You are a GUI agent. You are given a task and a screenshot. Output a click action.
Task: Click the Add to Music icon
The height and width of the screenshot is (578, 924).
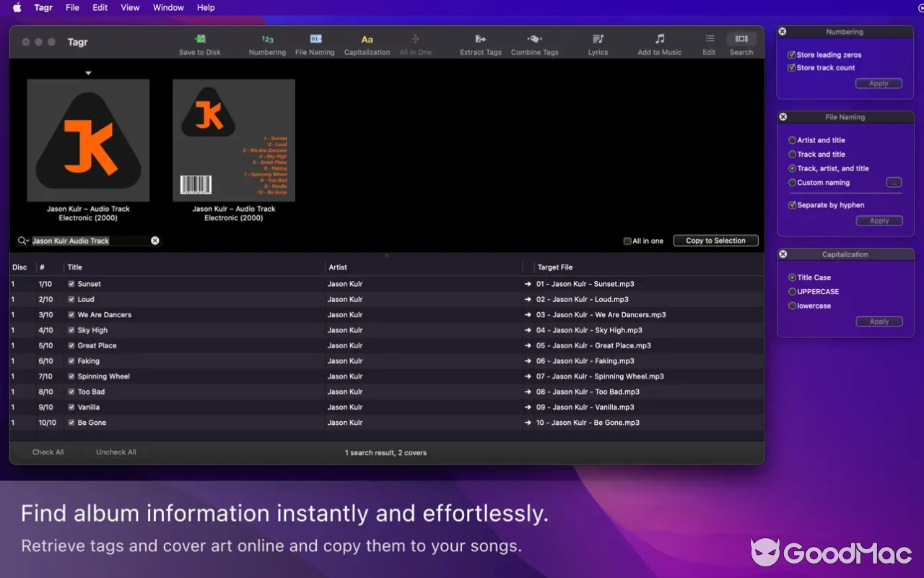(x=659, y=40)
